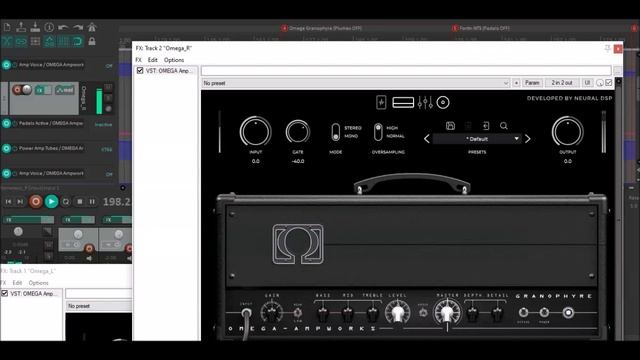The width and height of the screenshot is (640, 360).
Task: Click the UI button
Action: coord(587,83)
